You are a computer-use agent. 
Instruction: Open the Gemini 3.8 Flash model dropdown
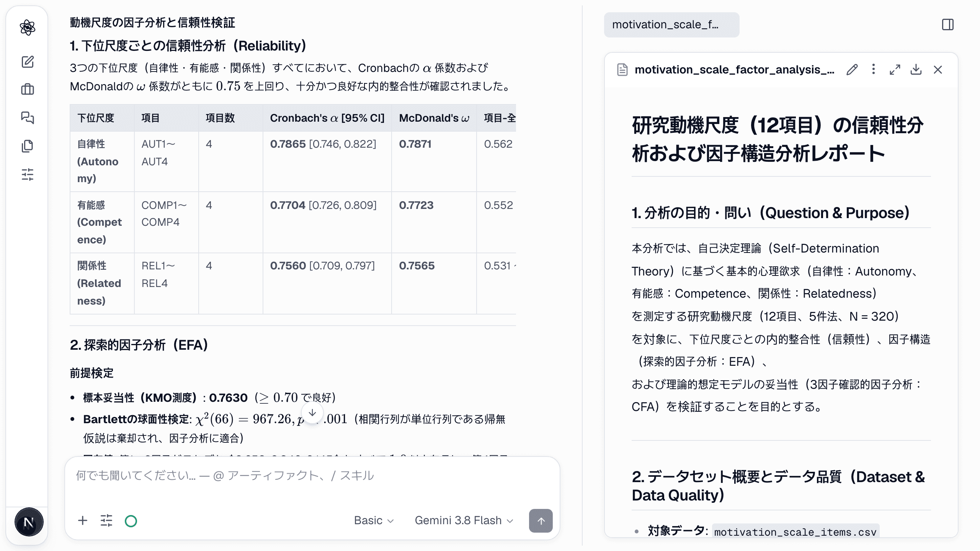(464, 520)
